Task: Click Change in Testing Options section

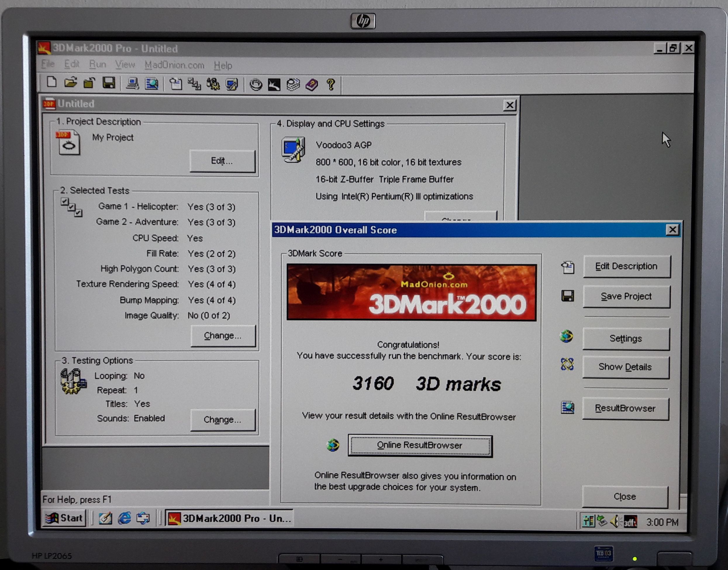Action: 222,420
